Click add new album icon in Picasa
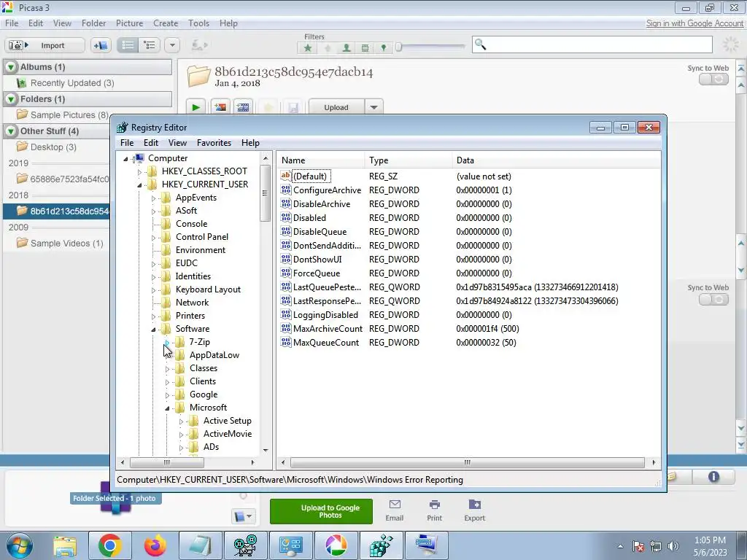 pos(100,45)
